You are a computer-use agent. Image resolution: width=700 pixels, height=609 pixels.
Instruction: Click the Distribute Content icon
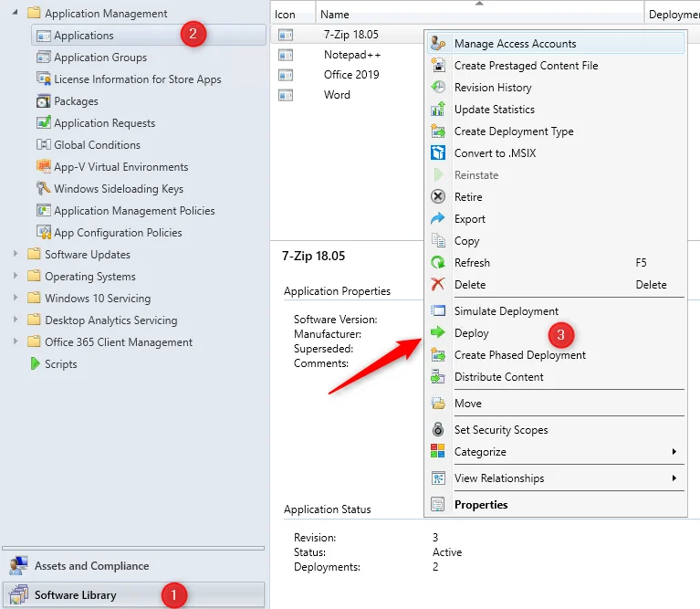pyautogui.click(x=438, y=376)
